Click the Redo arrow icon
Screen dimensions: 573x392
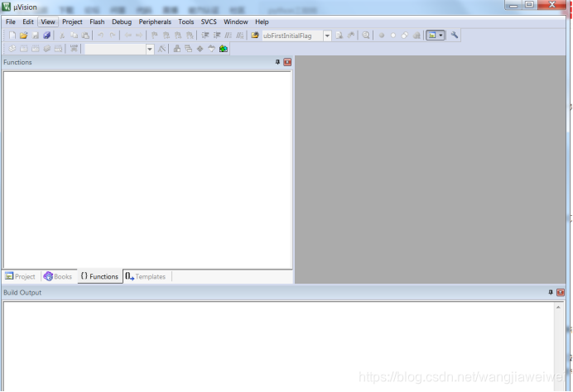point(113,36)
